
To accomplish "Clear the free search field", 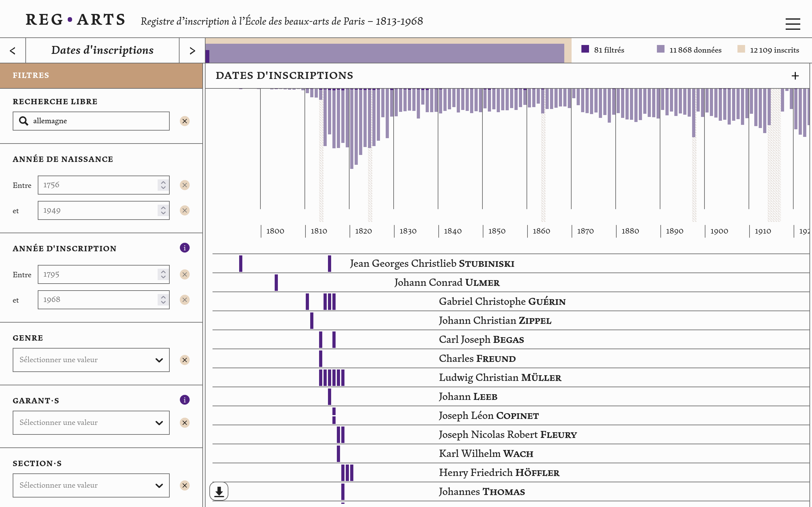I will coord(185,121).
